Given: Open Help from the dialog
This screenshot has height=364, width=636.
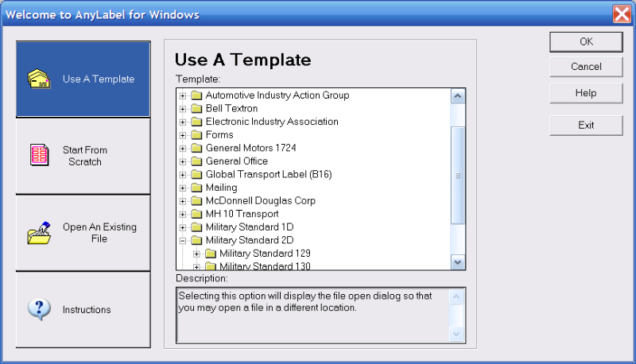Looking at the screenshot, I should click(586, 93).
